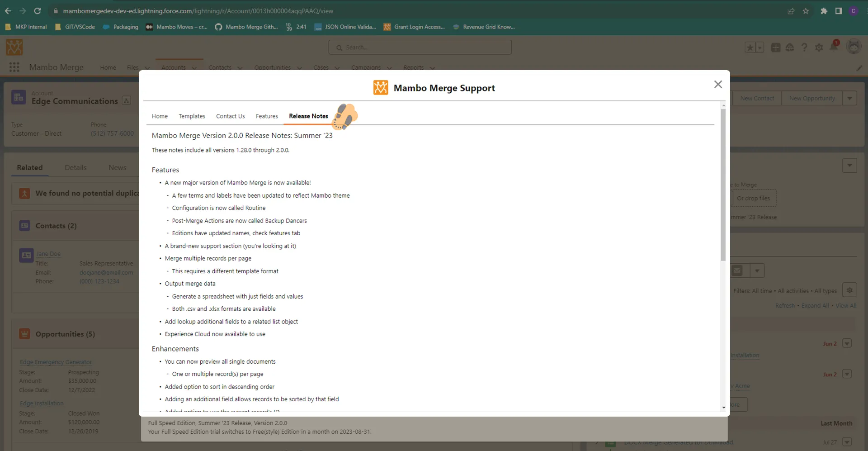Open the Home tab in support dialog

pyautogui.click(x=160, y=116)
